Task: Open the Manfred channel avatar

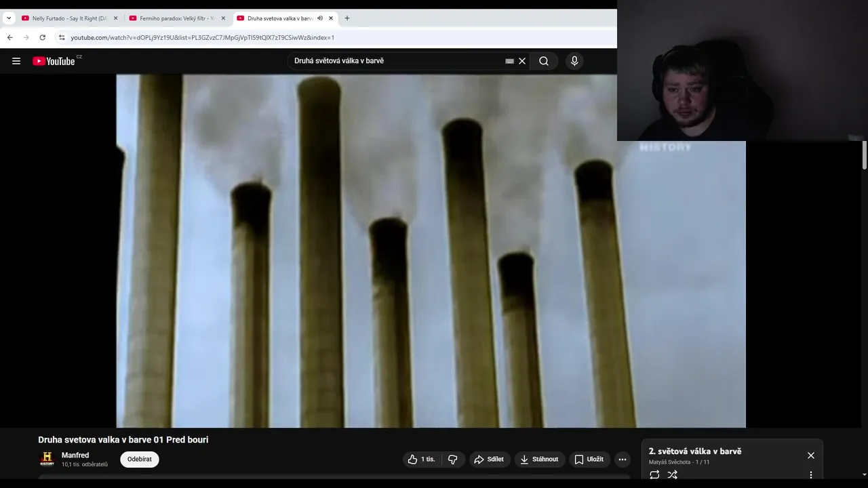Action: coord(47,459)
